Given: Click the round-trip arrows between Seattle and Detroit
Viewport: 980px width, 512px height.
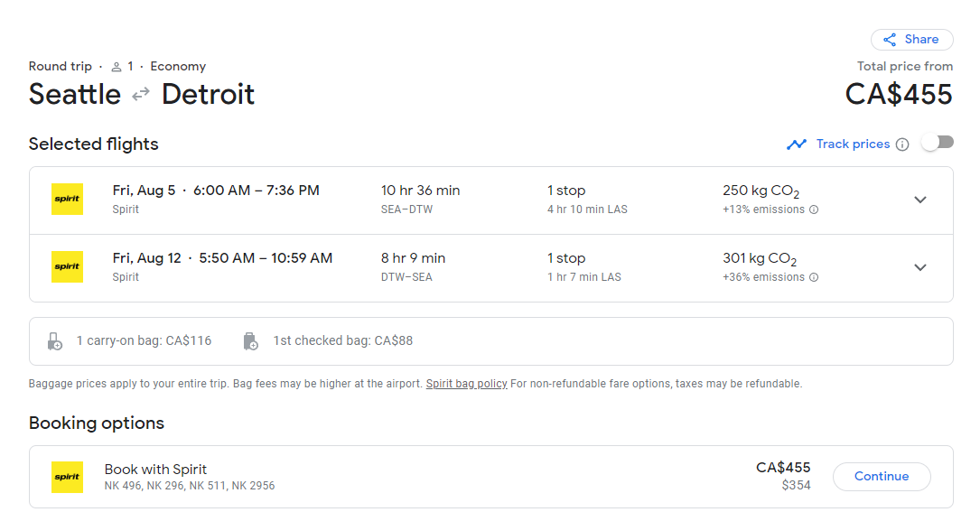Looking at the screenshot, I should pyautogui.click(x=141, y=94).
